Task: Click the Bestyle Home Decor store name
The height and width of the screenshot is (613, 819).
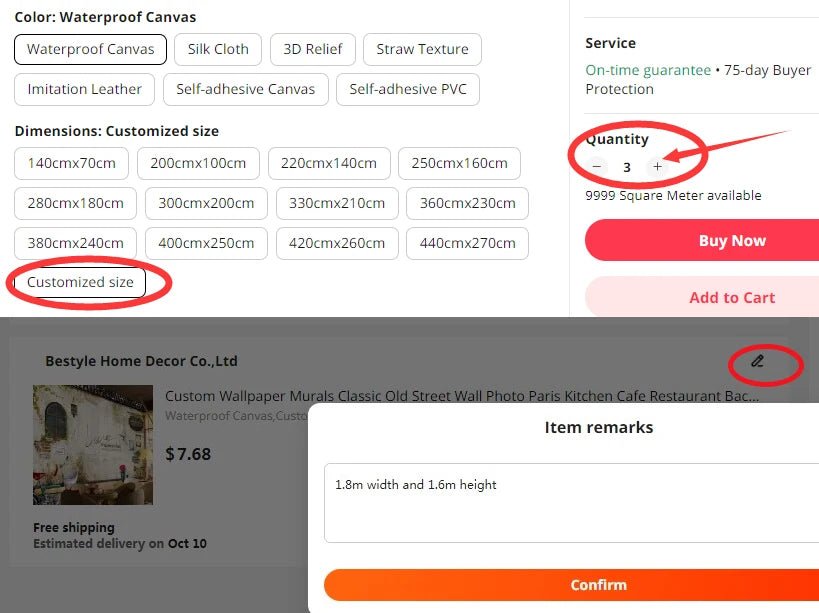Action: [140, 360]
